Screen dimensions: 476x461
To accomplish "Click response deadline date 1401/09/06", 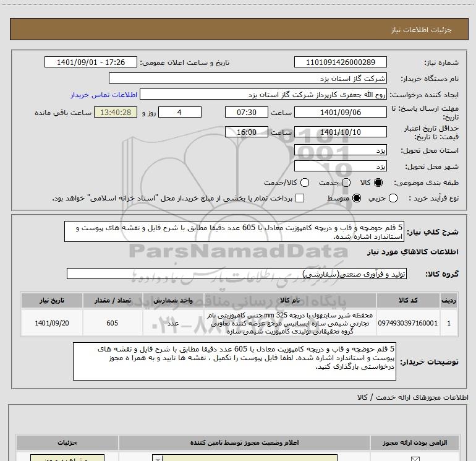I will [340, 112].
